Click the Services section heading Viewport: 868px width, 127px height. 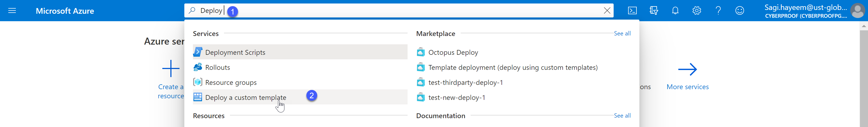[x=206, y=33]
